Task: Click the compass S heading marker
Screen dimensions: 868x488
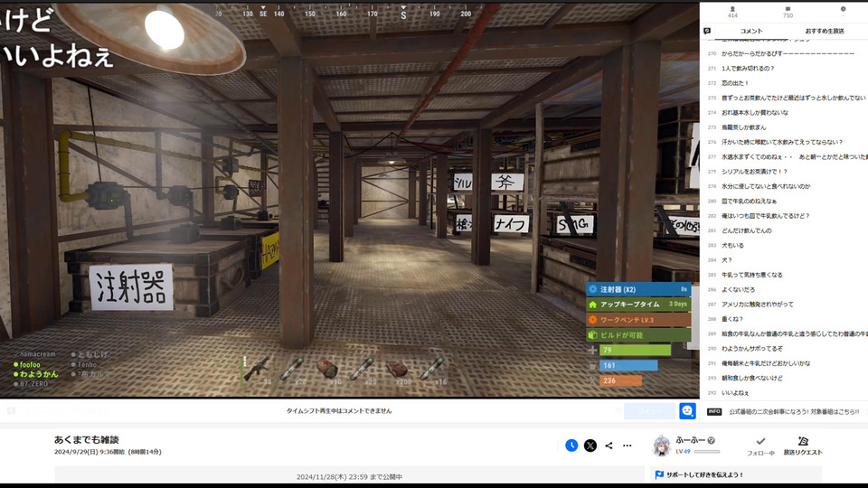Action: pyautogui.click(x=403, y=15)
